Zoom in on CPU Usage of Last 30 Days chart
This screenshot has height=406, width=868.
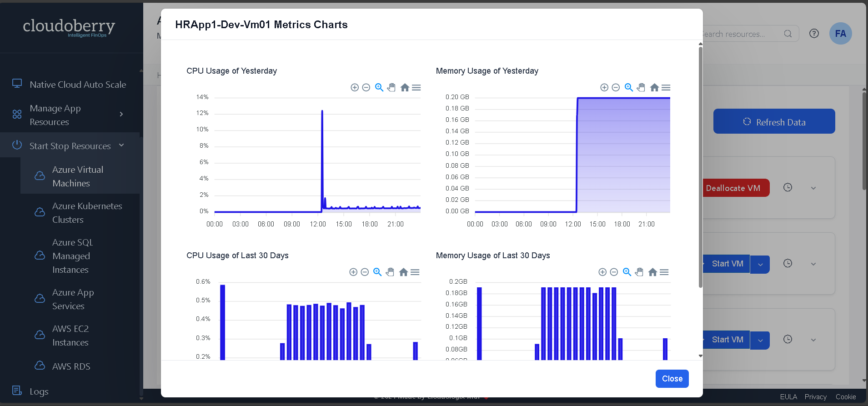[353, 272]
